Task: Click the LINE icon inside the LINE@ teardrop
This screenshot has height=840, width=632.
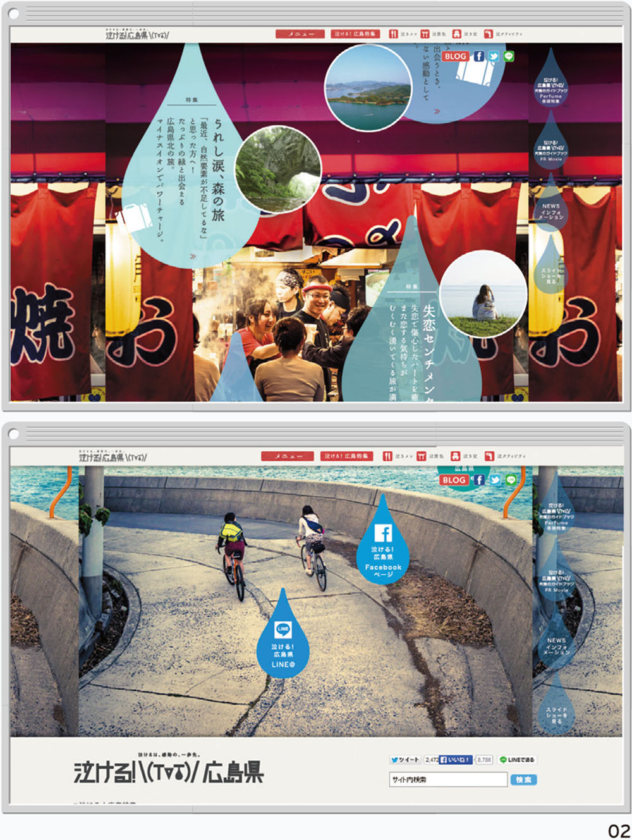Action: tap(283, 630)
